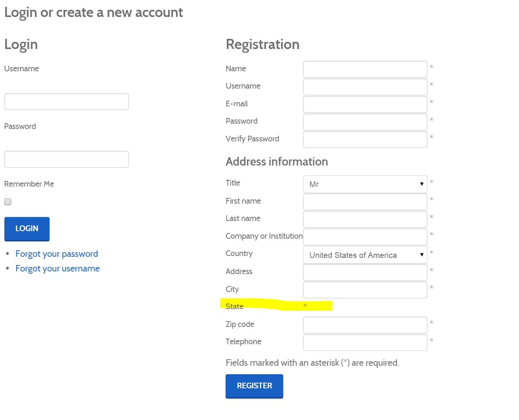Submit the form with REGISTER button
Screen dimensions: 519x420
pyautogui.click(x=254, y=386)
